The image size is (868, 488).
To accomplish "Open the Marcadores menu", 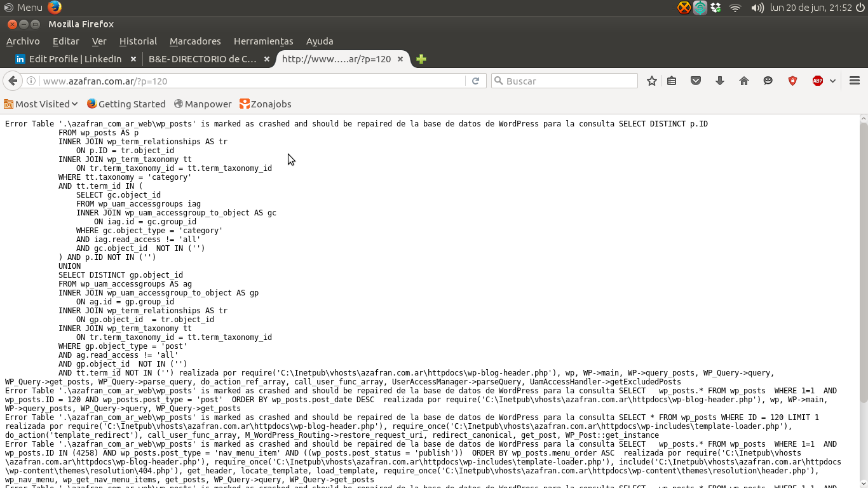I will pyautogui.click(x=195, y=41).
